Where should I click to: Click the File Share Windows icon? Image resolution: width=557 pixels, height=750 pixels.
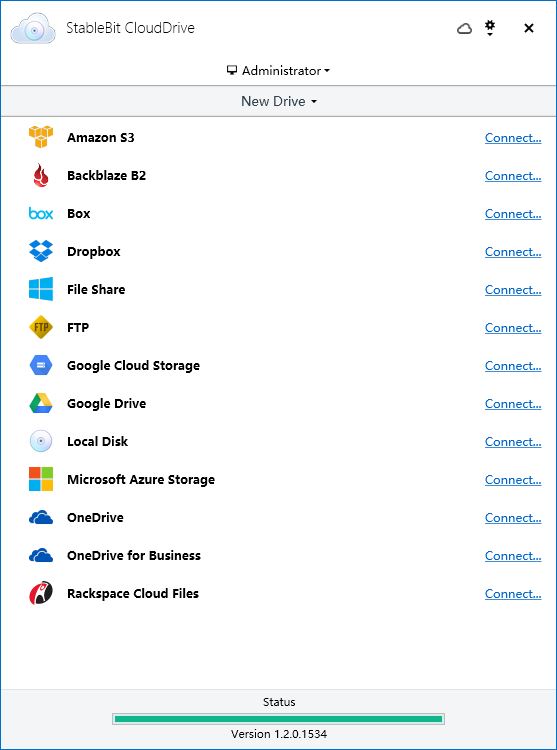[41, 289]
